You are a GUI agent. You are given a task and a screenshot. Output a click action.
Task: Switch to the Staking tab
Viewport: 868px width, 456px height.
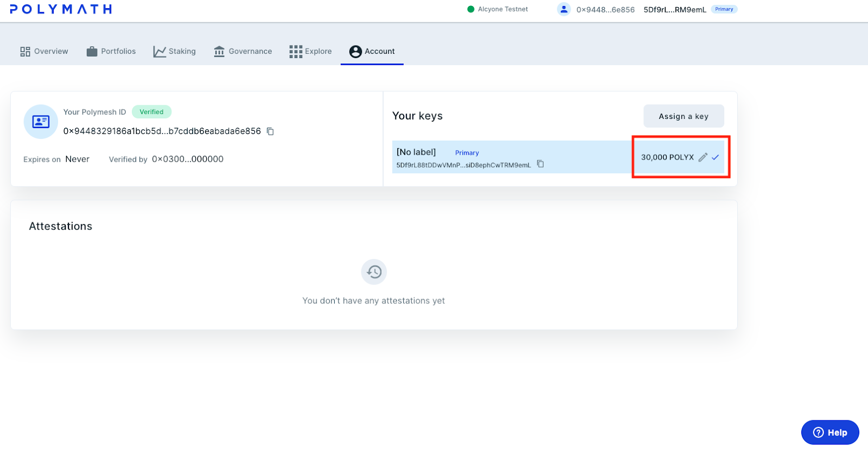[175, 52]
